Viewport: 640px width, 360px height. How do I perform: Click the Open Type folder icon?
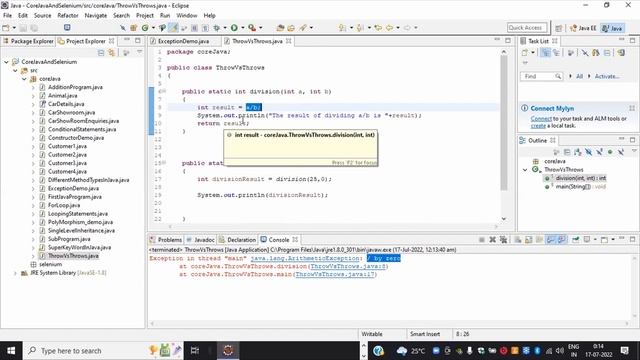[x=280, y=28]
